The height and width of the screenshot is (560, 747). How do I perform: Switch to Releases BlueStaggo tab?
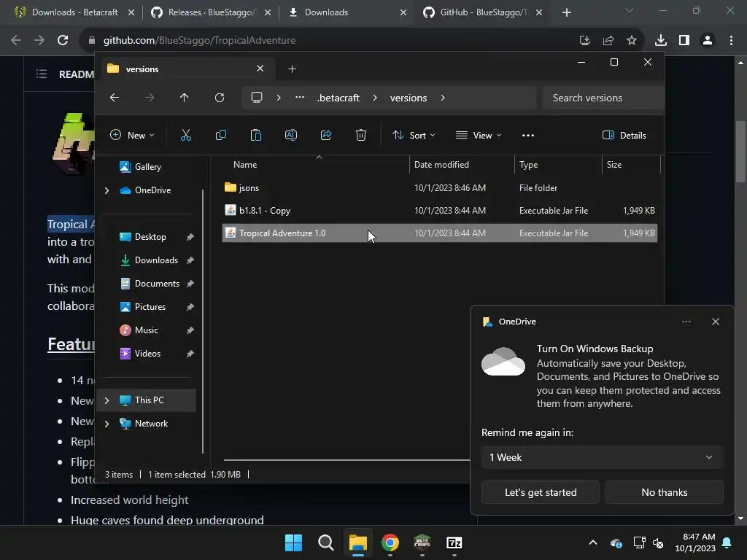point(210,12)
